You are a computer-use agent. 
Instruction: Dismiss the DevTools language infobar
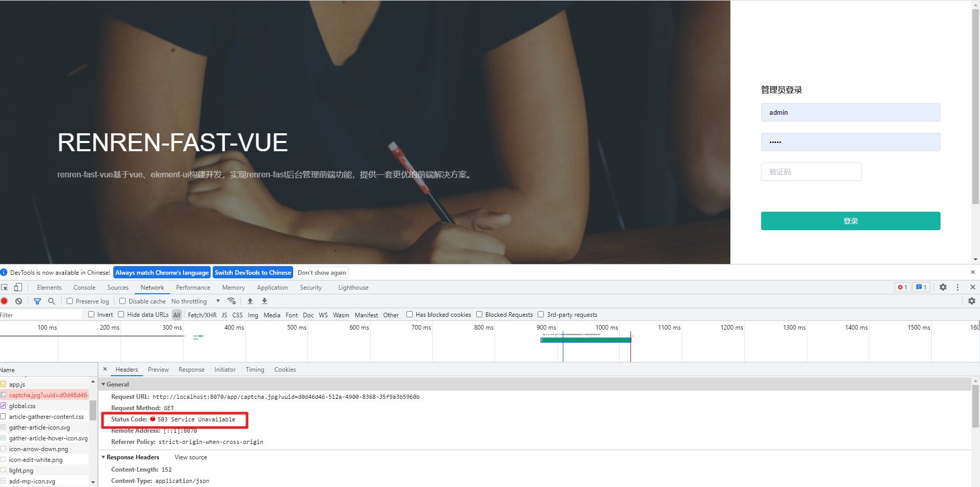[x=973, y=272]
